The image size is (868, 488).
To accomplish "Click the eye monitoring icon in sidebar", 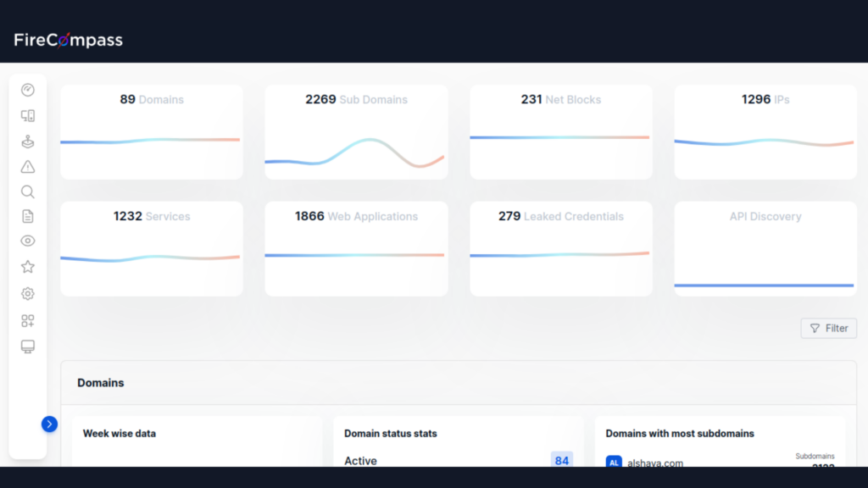I will tap(27, 241).
